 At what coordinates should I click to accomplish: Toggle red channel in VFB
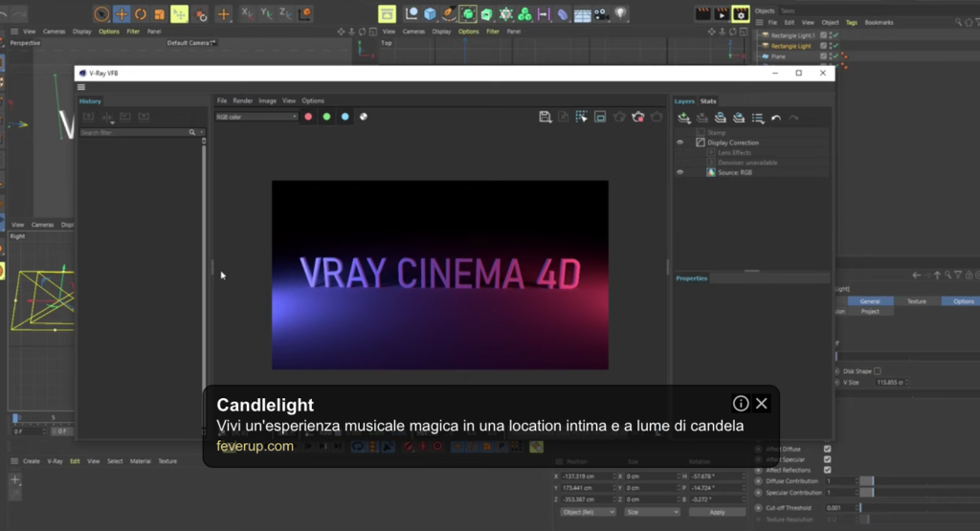click(308, 117)
